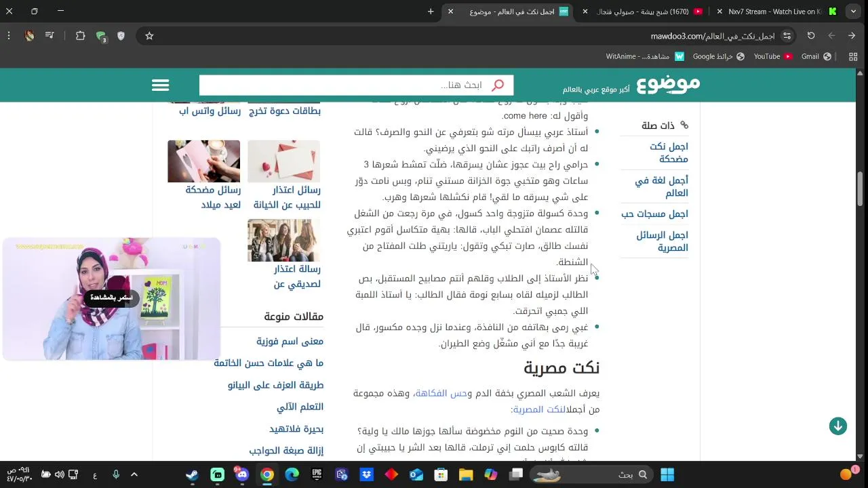The width and height of the screenshot is (868, 488).
Task: Click the microphone icon in the system tray
Action: coord(116,474)
